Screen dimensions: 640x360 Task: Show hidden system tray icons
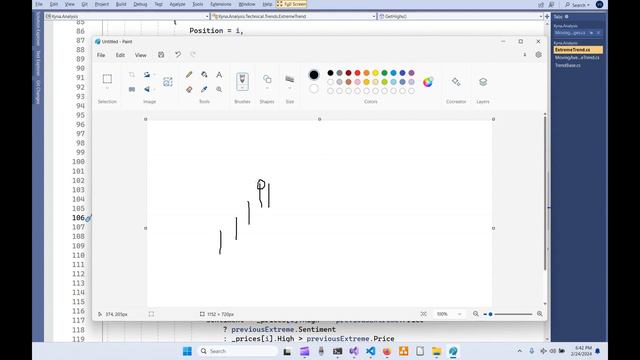519,351
